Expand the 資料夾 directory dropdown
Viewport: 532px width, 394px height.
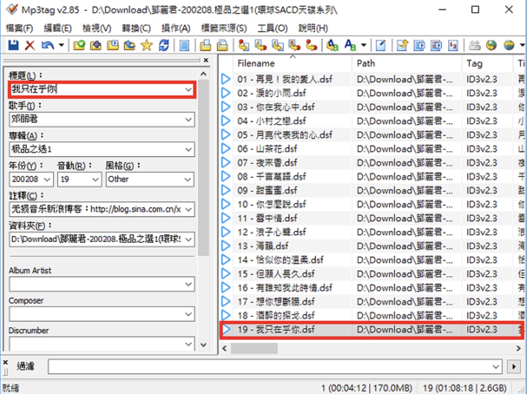pos(188,239)
